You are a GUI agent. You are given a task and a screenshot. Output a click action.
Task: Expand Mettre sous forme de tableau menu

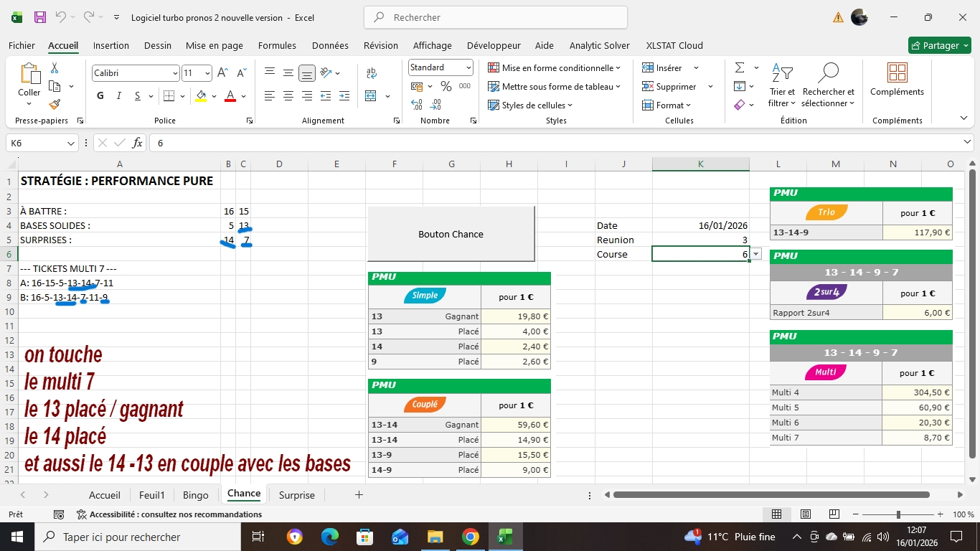554,86
